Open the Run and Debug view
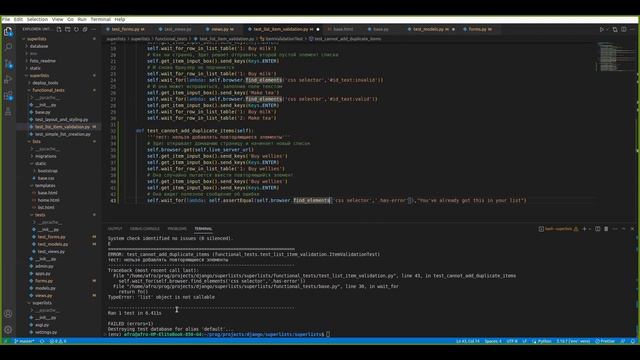Screen dimensions: 640x360 coord(8,80)
